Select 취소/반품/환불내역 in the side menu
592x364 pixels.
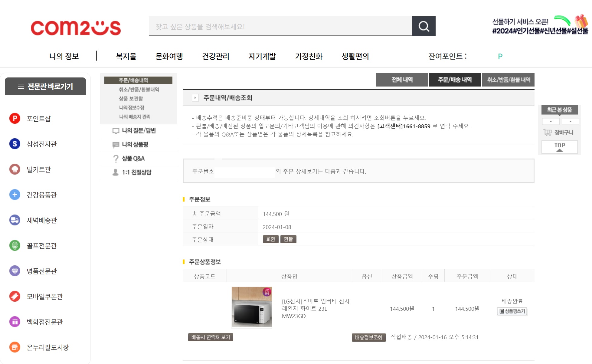pos(139,90)
